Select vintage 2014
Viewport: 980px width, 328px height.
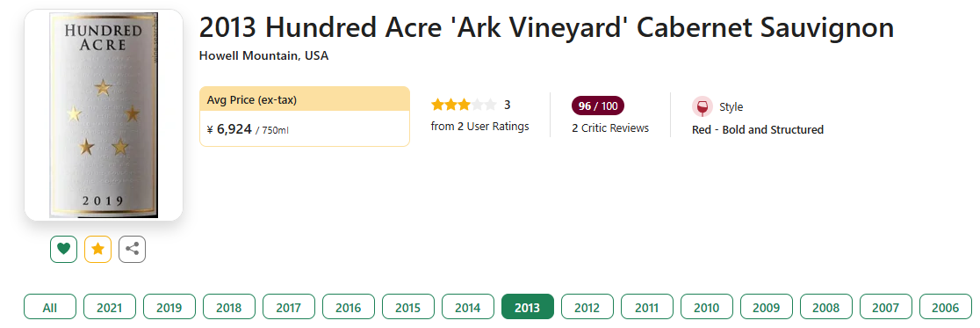click(x=467, y=307)
